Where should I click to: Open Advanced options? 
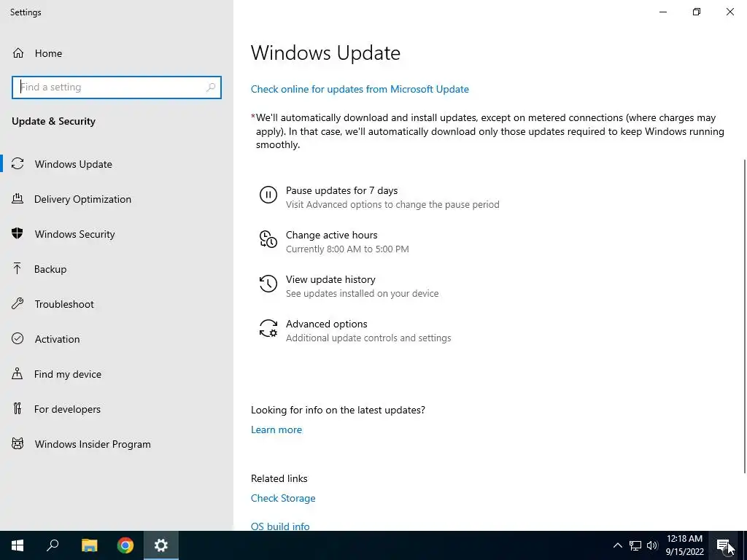(x=326, y=324)
